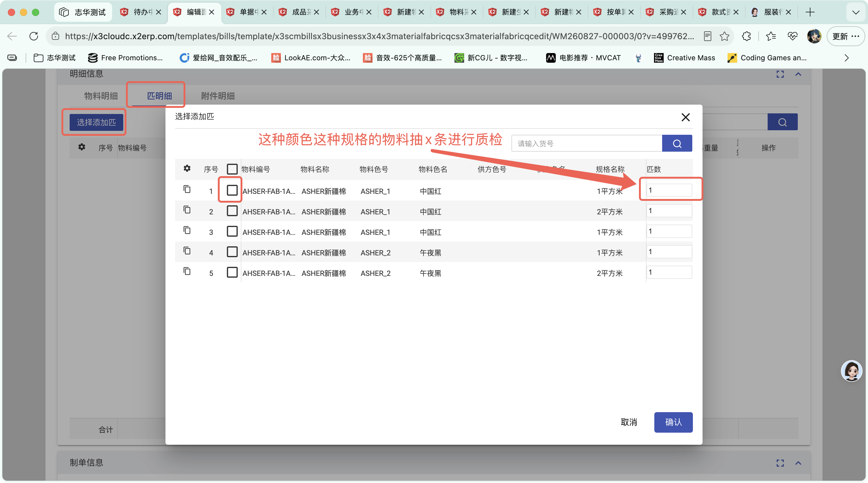
Task: Open background table settings gear icon
Action: coord(82,147)
